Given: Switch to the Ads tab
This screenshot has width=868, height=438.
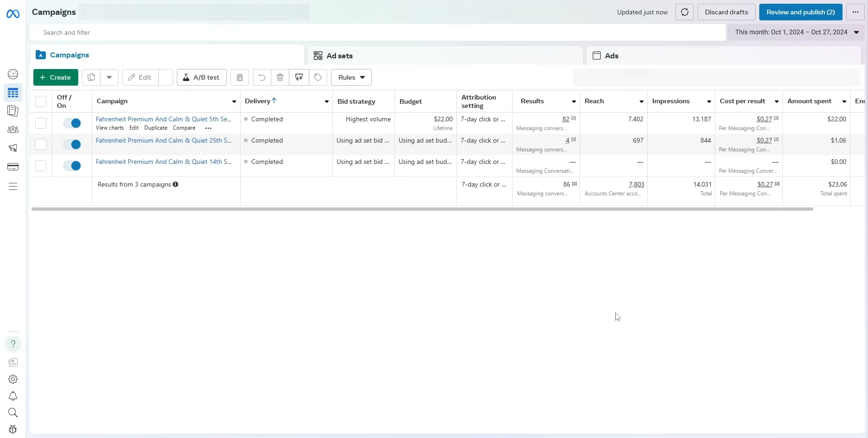Looking at the screenshot, I should coord(611,56).
